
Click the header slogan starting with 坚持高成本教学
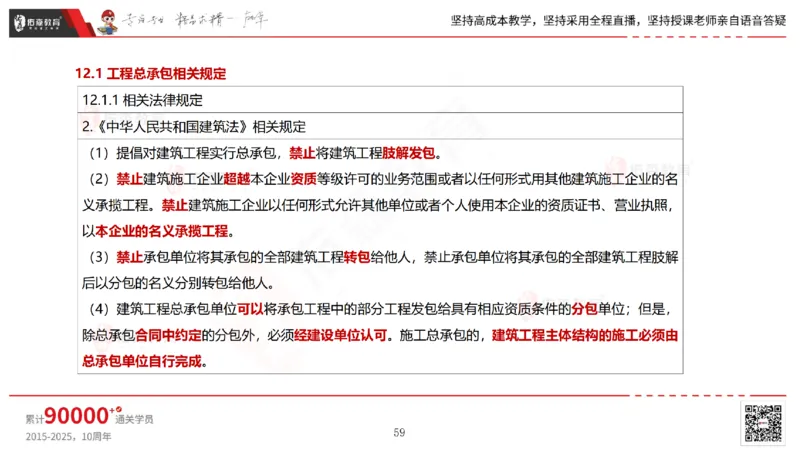[x=618, y=20]
